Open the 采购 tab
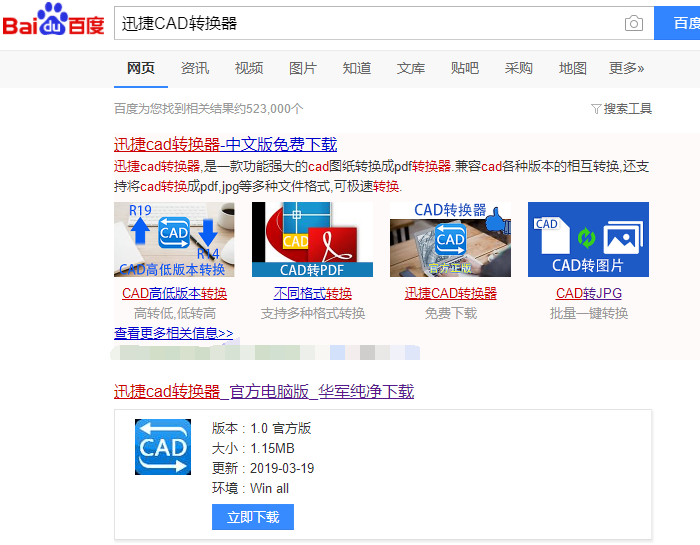Image resolution: width=700 pixels, height=545 pixels. click(x=519, y=68)
